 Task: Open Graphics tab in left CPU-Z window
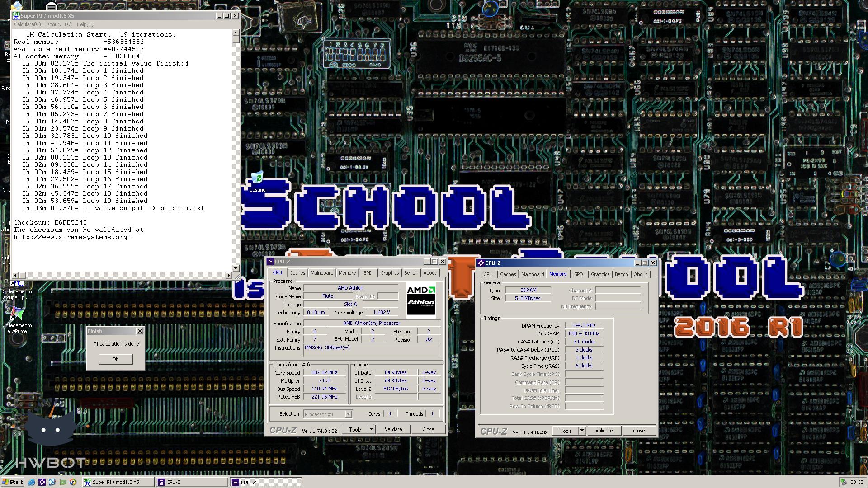pyautogui.click(x=389, y=273)
